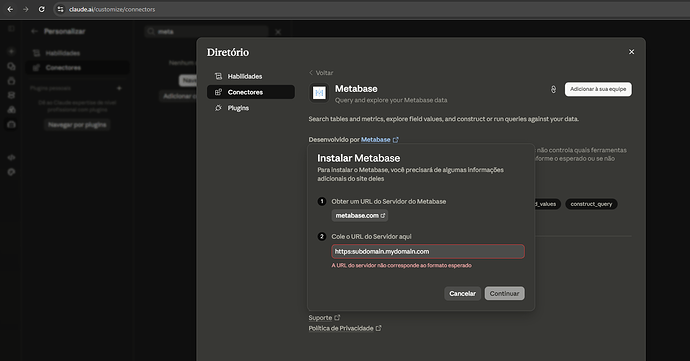The image size is (690, 361).
Task: Open Política de Privacidade link
Action: (x=345, y=328)
